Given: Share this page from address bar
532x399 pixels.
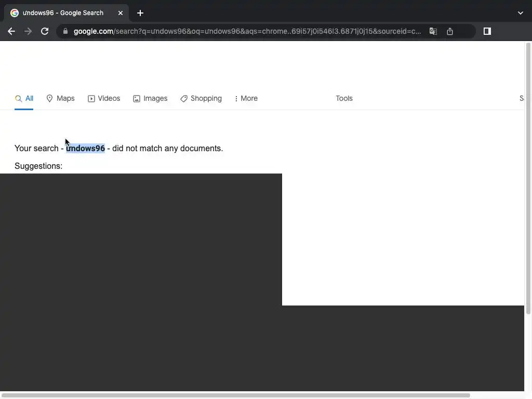Looking at the screenshot, I should [x=450, y=31].
